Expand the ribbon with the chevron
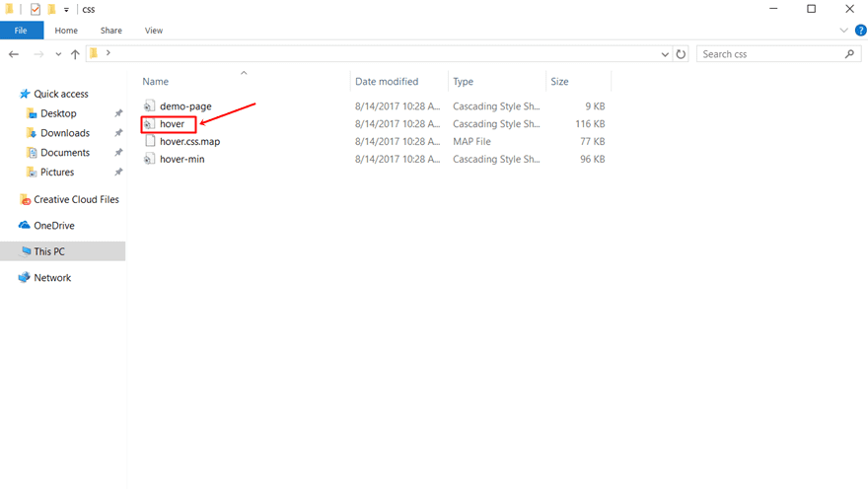The height and width of the screenshot is (489, 868). pyautogui.click(x=843, y=31)
